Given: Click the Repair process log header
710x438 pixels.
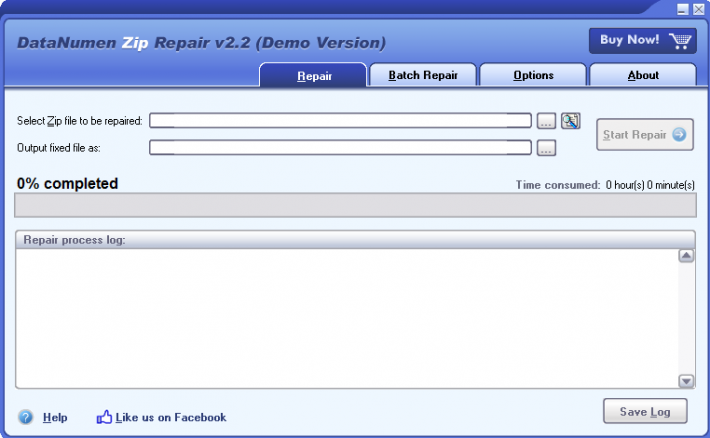Looking at the screenshot, I should tap(355, 240).
